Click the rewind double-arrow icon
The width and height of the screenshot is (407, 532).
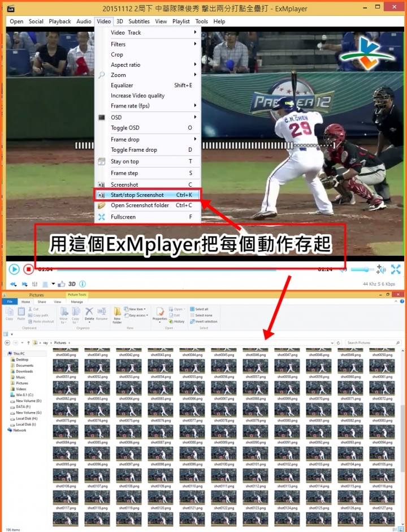(x=13, y=284)
